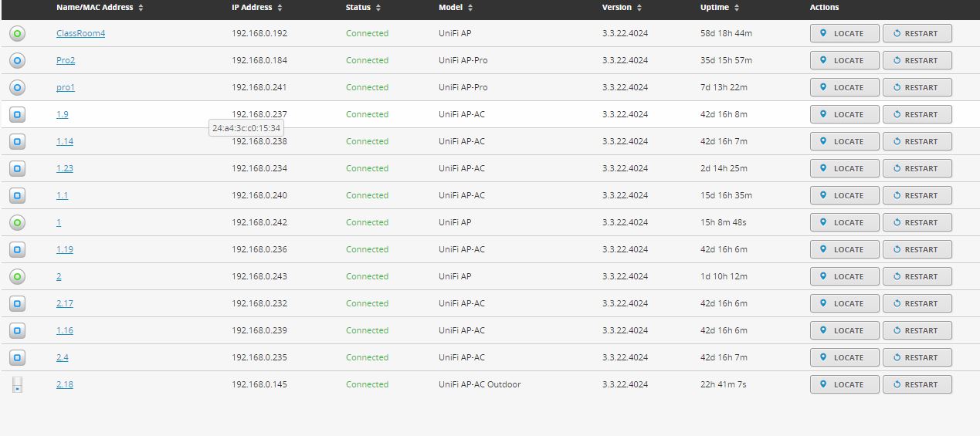The height and width of the screenshot is (436, 980).
Task: Locate the AP at 192.168.0.232
Action: point(844,304)
